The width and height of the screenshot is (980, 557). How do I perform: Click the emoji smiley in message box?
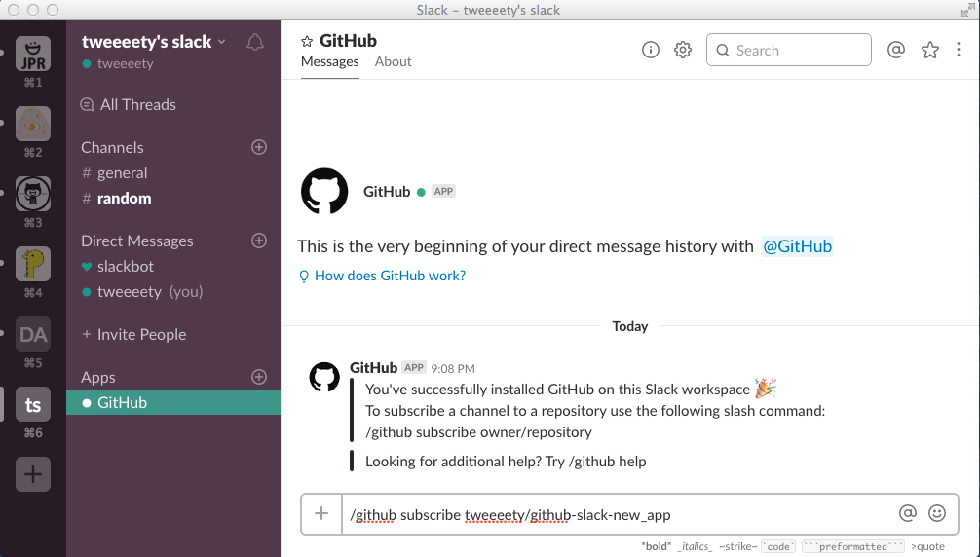[937, 513]
